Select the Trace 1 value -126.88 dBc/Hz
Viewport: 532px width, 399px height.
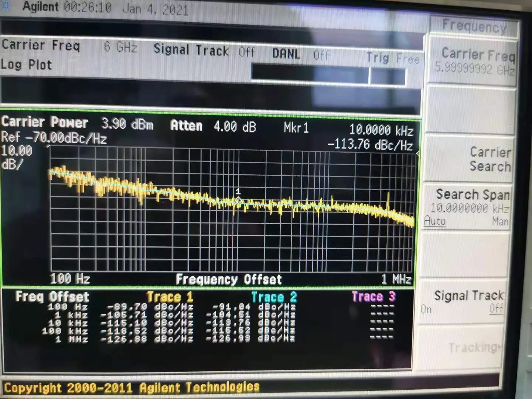147,339
